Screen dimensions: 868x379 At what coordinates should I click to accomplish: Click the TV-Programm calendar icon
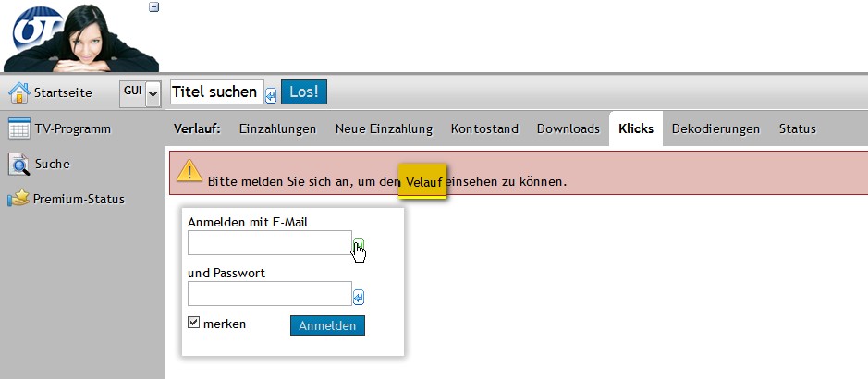click(x=19, y=128)
